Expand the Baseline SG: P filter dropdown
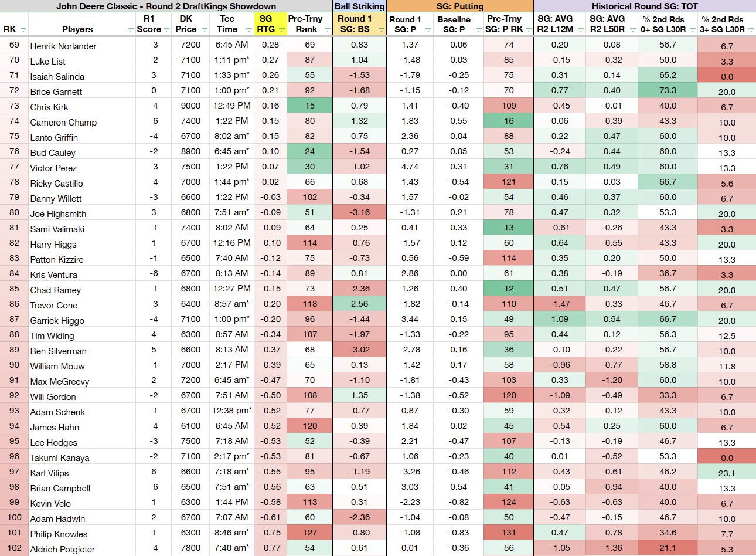This screenshot has width=756, height=556. (x=479, y=30)
